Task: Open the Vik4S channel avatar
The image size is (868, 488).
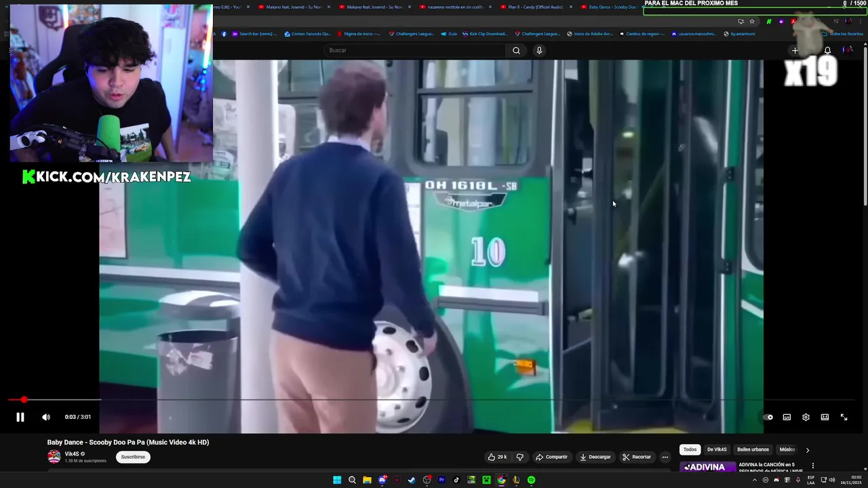Action: [x=54, y=457]
